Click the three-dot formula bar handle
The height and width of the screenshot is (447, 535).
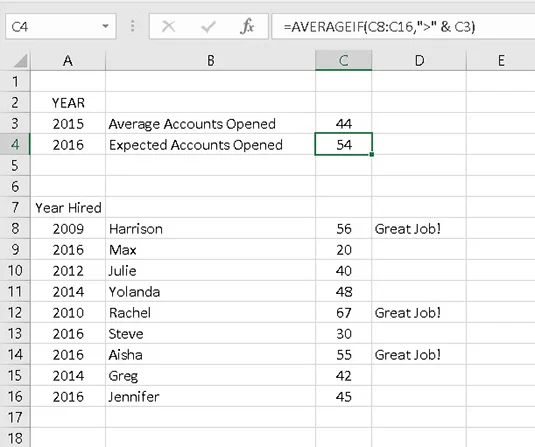[x=132, y=26]
